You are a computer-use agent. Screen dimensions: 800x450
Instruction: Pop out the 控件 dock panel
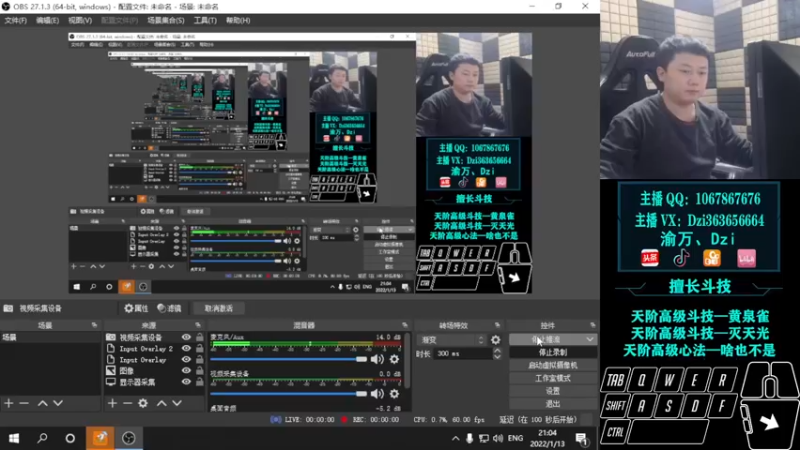tap(592, 325)
